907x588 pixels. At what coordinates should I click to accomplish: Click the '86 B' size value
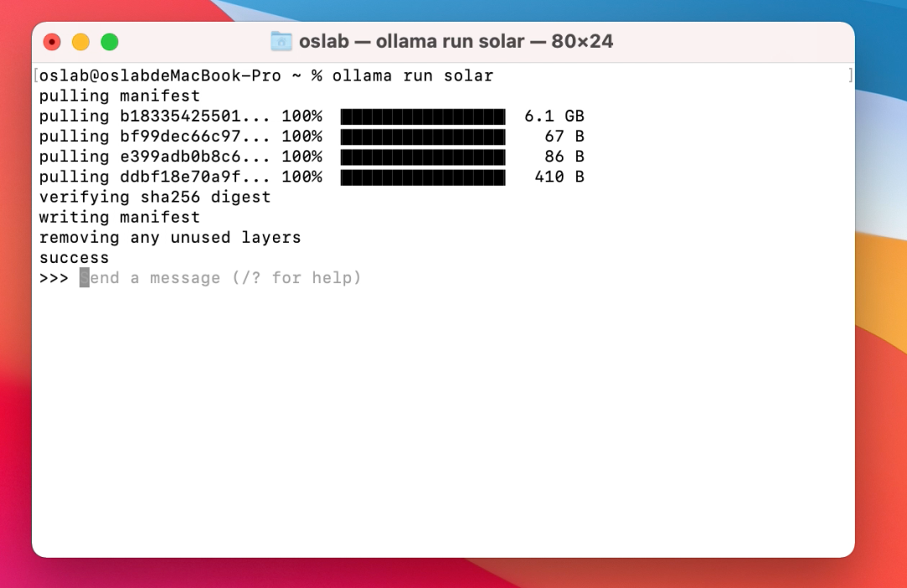(564, 157)
